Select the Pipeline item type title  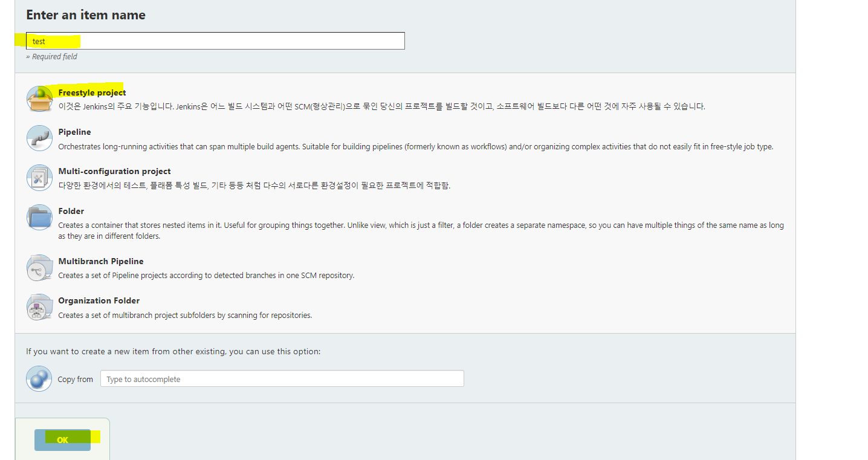[x=74, y=132]
